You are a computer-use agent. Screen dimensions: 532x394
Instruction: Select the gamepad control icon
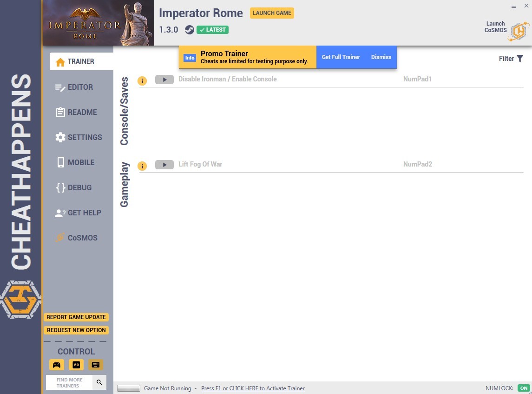pyautogui.click(x=57, y=365)
